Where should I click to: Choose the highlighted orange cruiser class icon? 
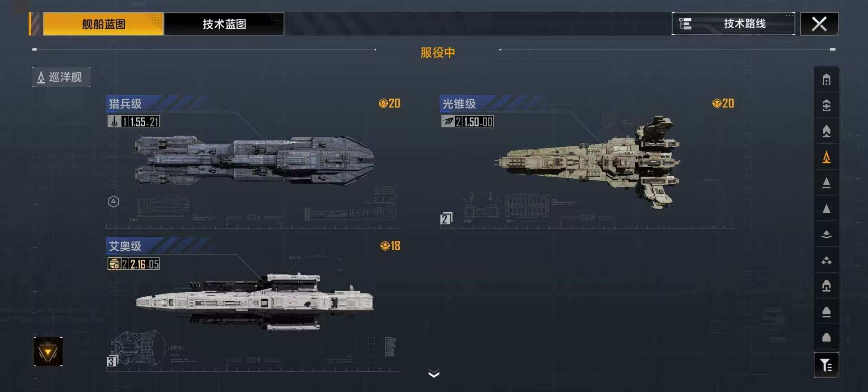[826, 157]
